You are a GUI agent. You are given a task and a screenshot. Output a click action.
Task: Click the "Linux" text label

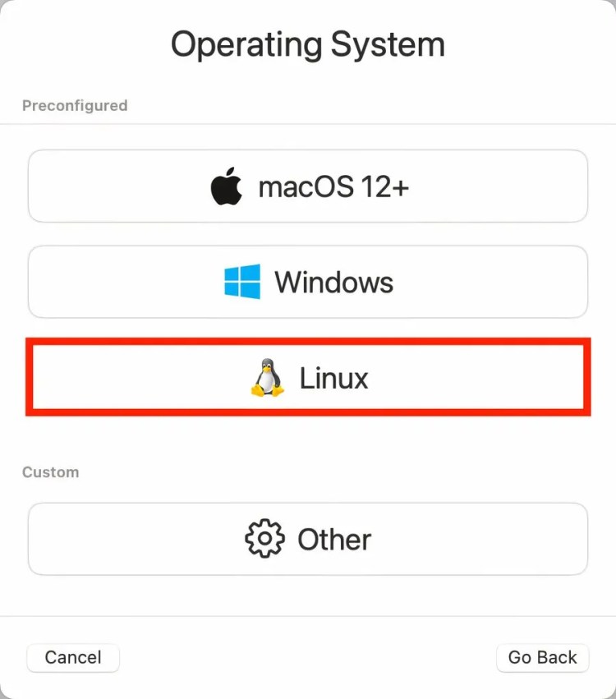click(x=333, y=378)
